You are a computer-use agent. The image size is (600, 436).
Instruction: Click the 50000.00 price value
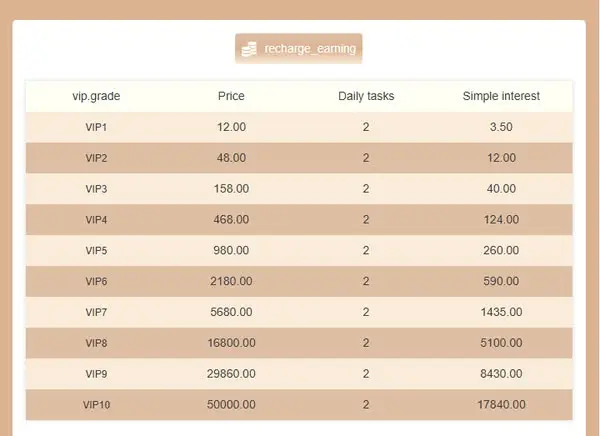point(231,405)
